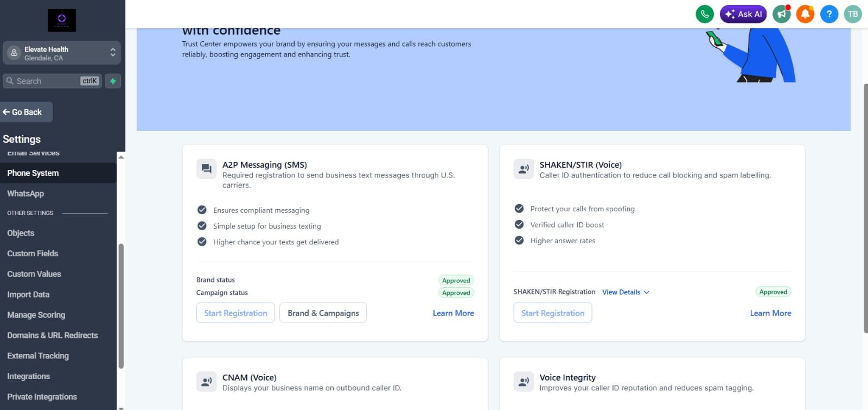This screenshot has height=410, width=868.
Task: Open the Ask AI assistant
Action: point(743,14)
